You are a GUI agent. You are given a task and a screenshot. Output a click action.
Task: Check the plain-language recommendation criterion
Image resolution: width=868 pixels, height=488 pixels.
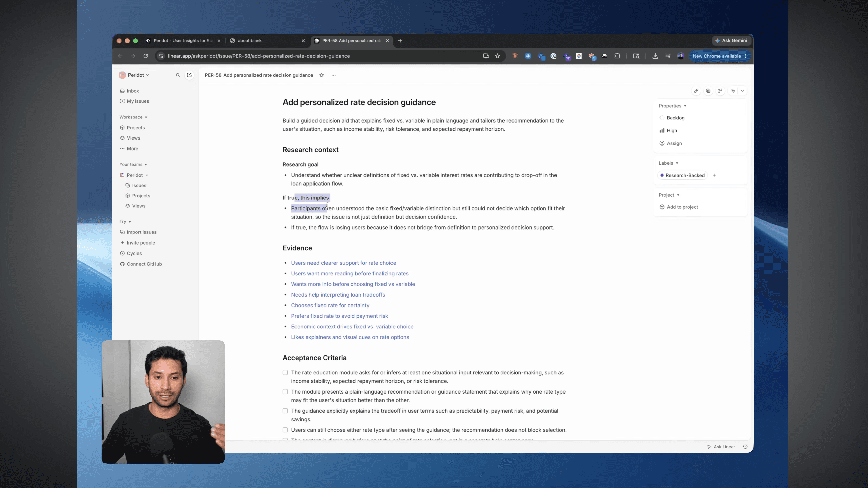[x=285, y=392]
